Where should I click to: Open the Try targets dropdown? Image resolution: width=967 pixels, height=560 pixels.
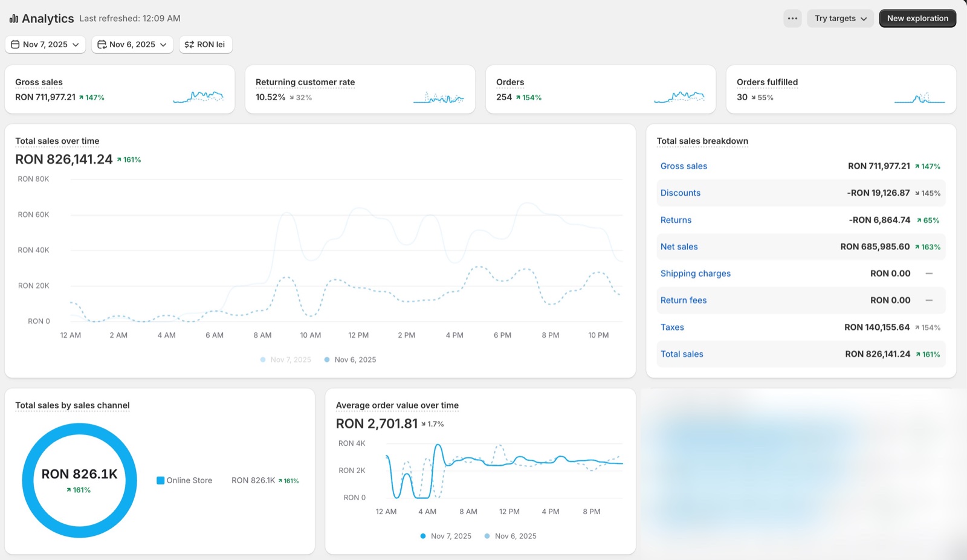(x=840, y=18)
